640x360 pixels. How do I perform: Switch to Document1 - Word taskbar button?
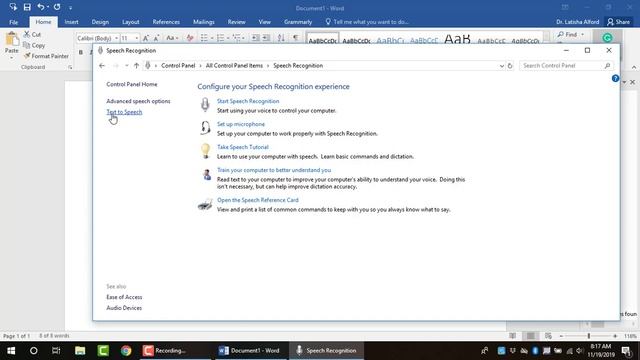click(x=250, y=351)
